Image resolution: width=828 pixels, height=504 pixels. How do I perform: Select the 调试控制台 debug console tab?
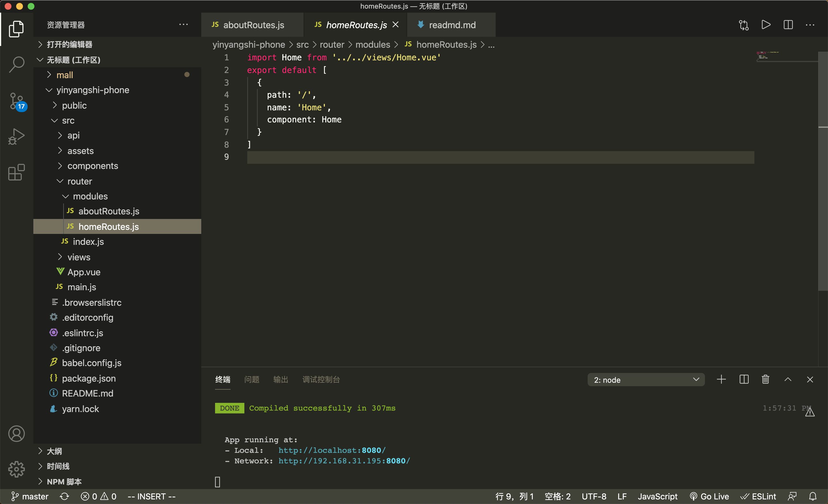pos(321,379)
